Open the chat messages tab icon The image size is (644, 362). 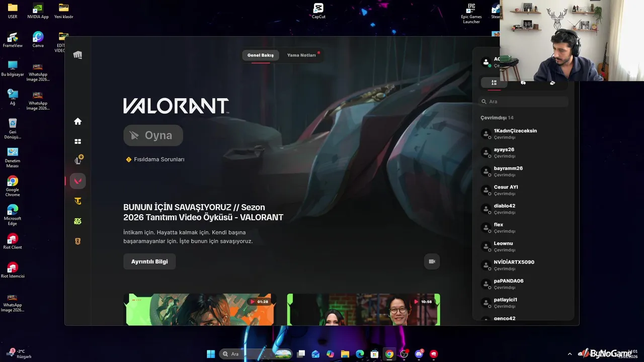(523, 83)
